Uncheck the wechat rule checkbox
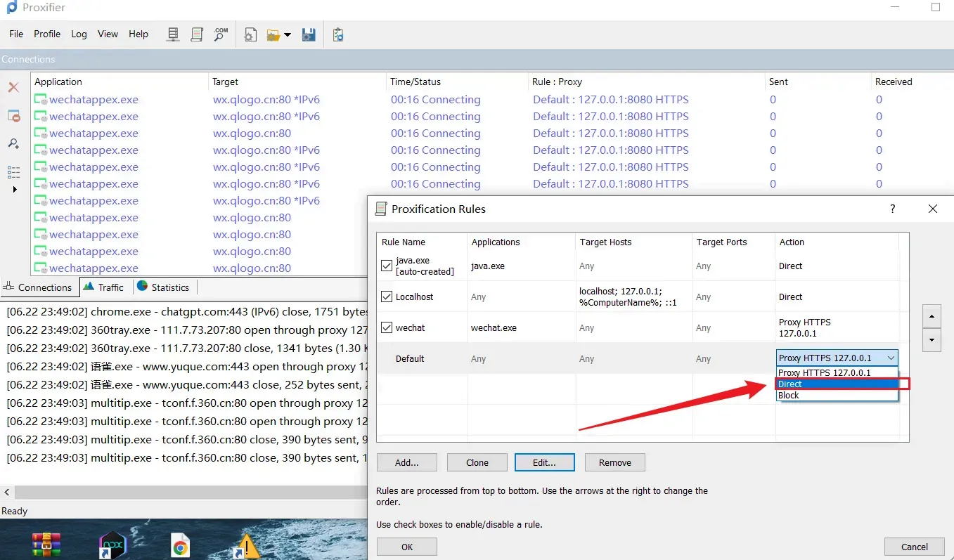This screenshot has width=954, height=560. [x=387, y=327]
